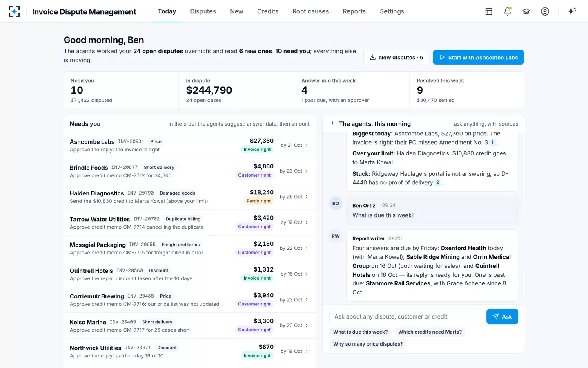This screenshot has height=368, width=588.
Task: Click the graduation cap learning icon
Action: click(526, 11)
